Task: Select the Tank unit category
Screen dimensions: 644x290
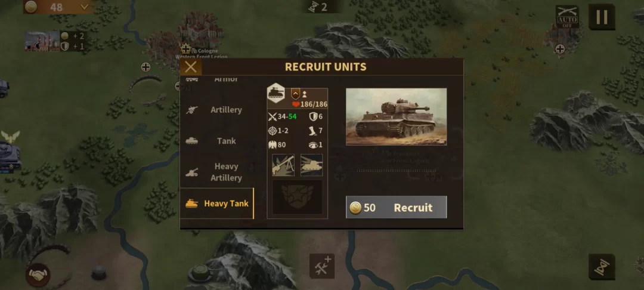Action: click(x=217, y=141)
